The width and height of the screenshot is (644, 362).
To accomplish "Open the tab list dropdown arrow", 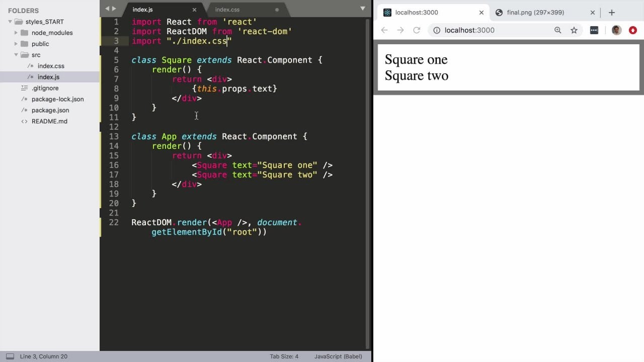I will [x=362, y=9].
